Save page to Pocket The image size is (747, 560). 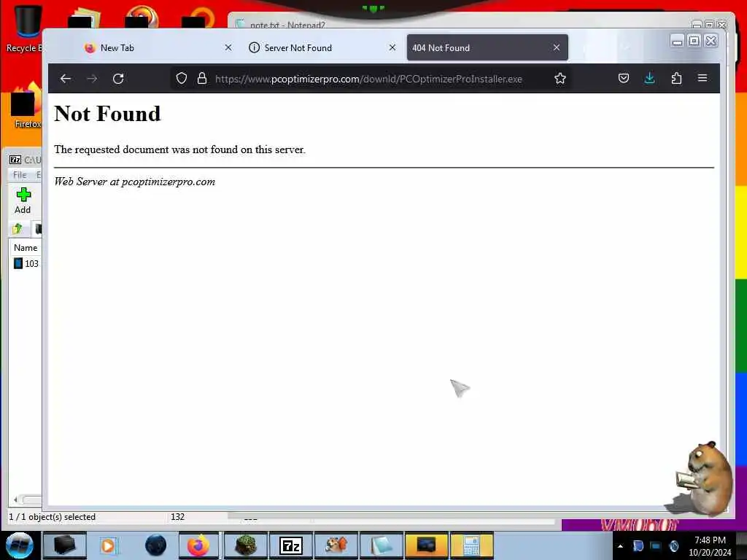pyautogui.click(x=624, y=78)
